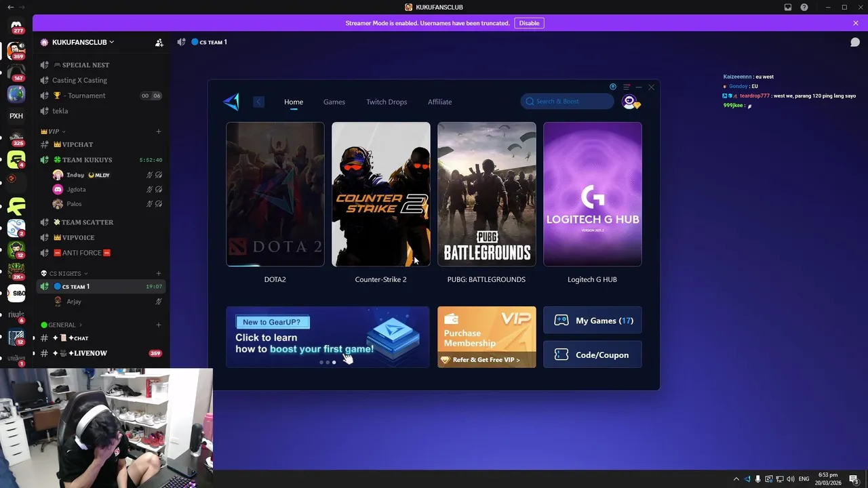868x488 pixels.
Task: Open Discord direct messages home icon
Action: pos(16,25)
